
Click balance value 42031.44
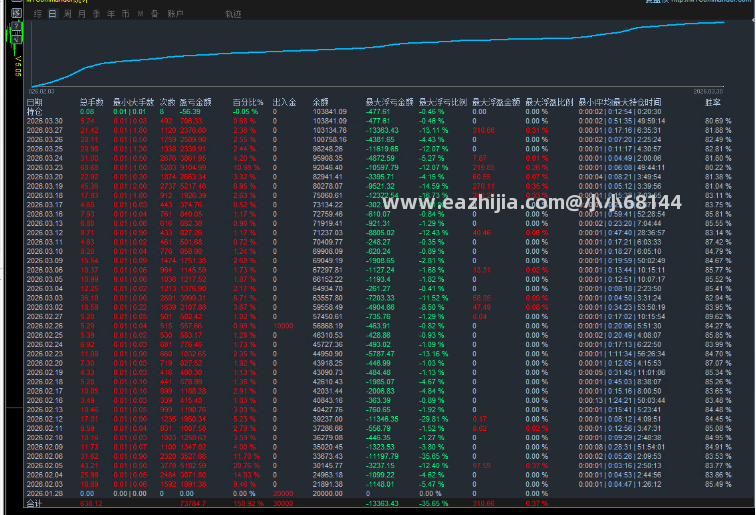pyautogui.click(x=328, y=392)
